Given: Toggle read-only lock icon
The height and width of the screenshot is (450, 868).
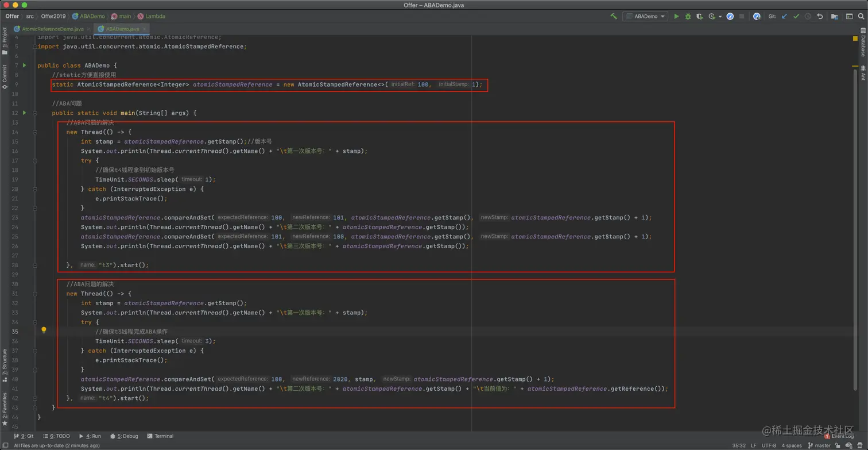Looking at the screenshot, I should [838, 445].
